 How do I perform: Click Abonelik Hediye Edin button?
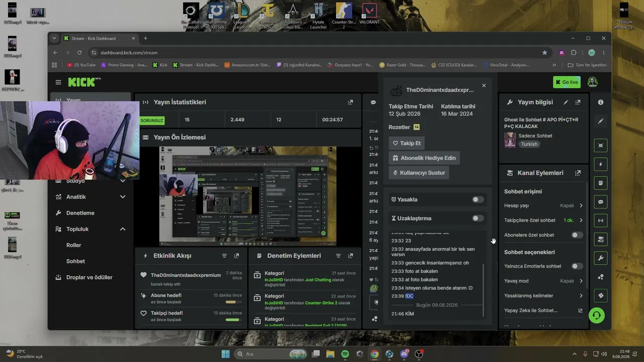(424, 158)
